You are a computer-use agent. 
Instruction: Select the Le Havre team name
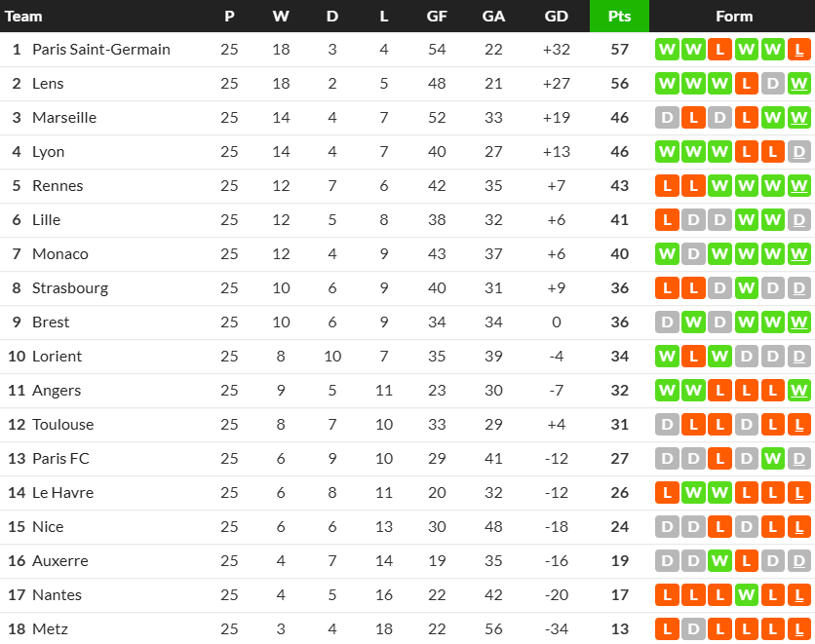click(x=62, y=492)
